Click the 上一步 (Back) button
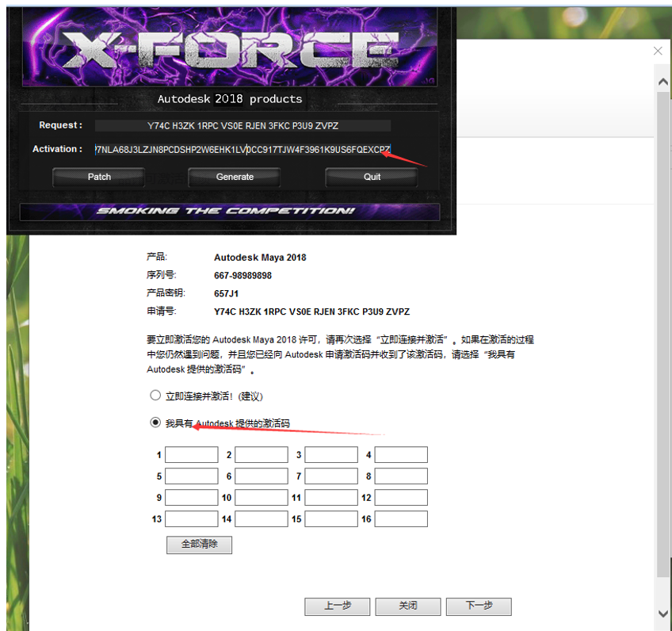The height and width of the screenshot is (631, 672). click(338, 606)
